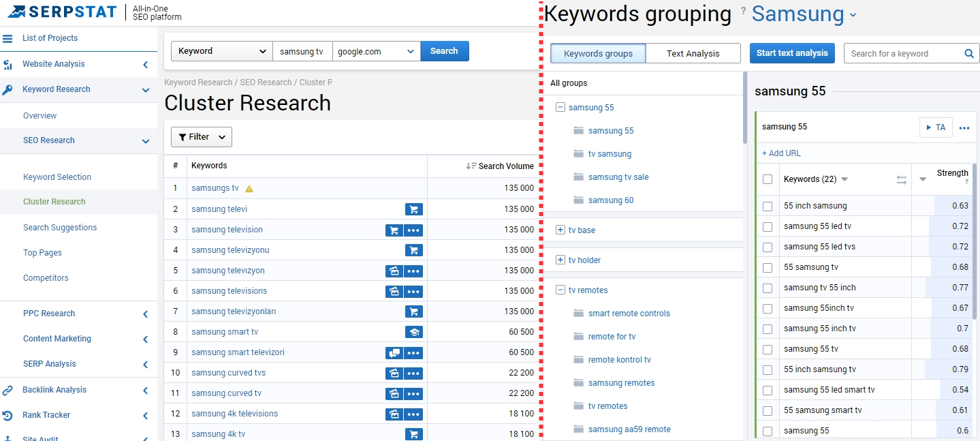980x441 pixels.
Task: Open the three-dot menu for samsung television
Action: coord(413,230)
